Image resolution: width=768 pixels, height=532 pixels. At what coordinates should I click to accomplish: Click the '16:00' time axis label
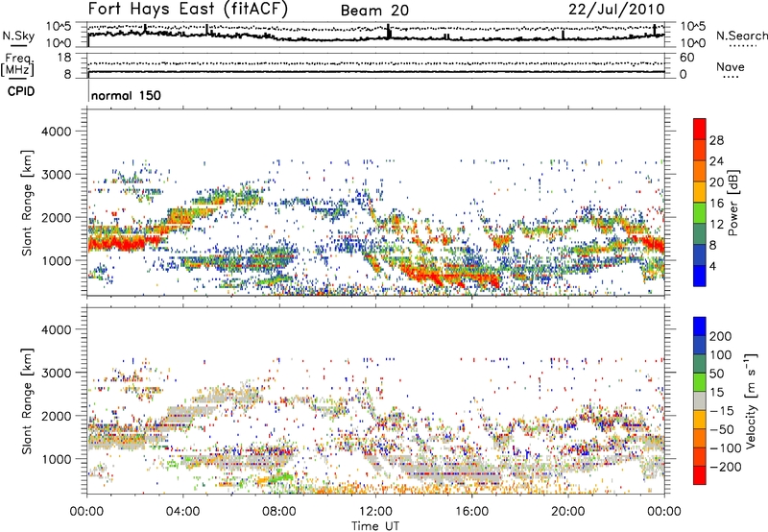pyautogui.click(x=471, y=512)
